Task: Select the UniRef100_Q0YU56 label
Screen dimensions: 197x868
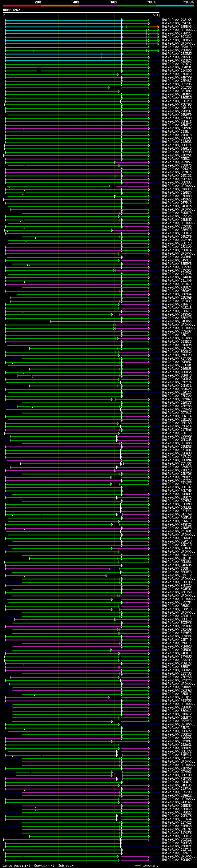Action: click(x=177, y=162)
